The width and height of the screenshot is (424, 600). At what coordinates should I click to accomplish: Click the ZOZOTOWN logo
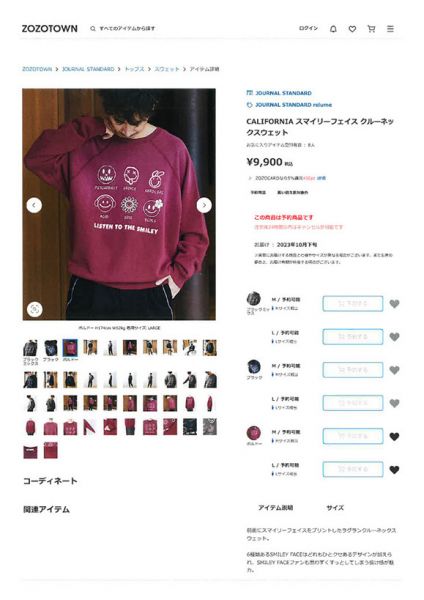(49, 29)
